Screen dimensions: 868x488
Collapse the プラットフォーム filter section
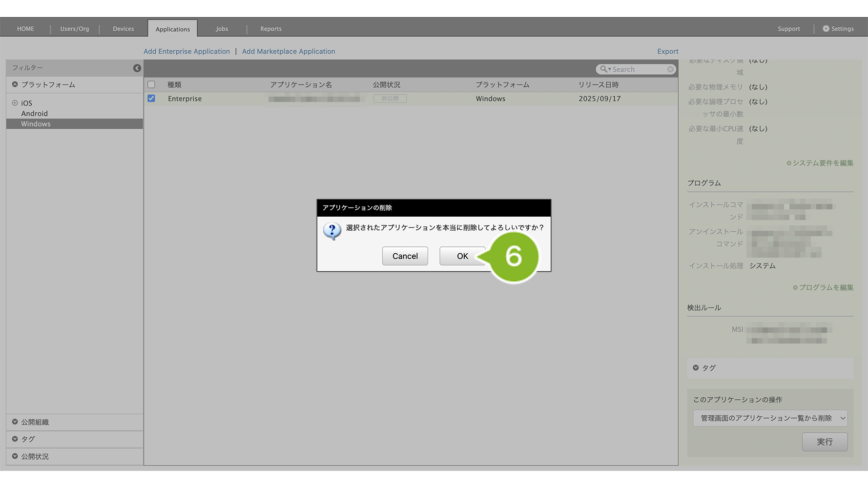click(15, 84)
